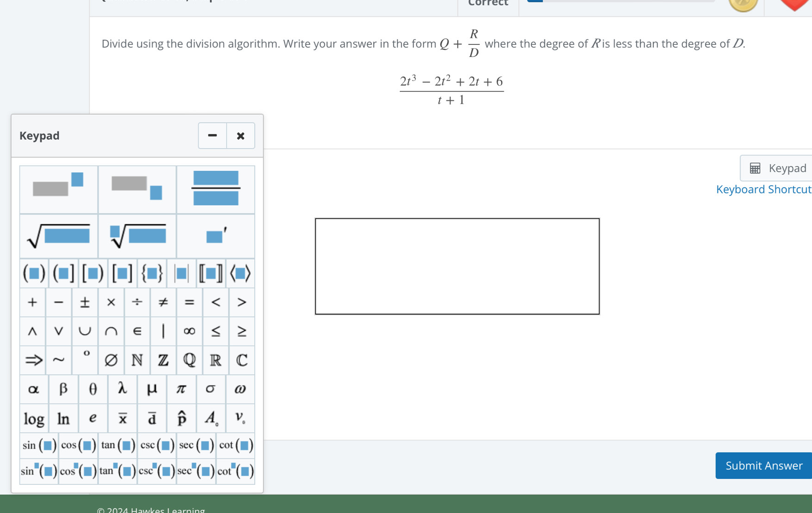Select the sin function button
812x513 pixels.
point(39,445)
